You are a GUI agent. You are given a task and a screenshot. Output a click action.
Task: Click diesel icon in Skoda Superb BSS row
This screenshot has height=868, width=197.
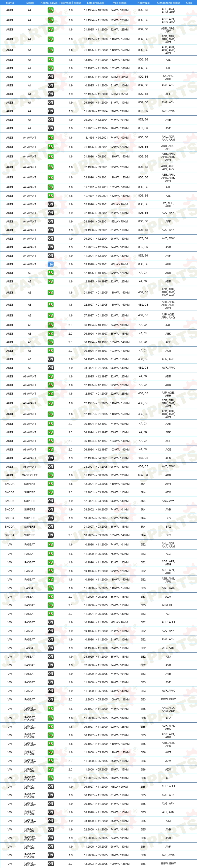51,535
